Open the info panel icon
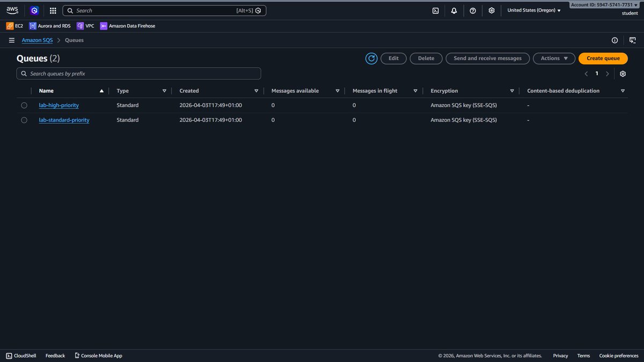 pos(615,40)
